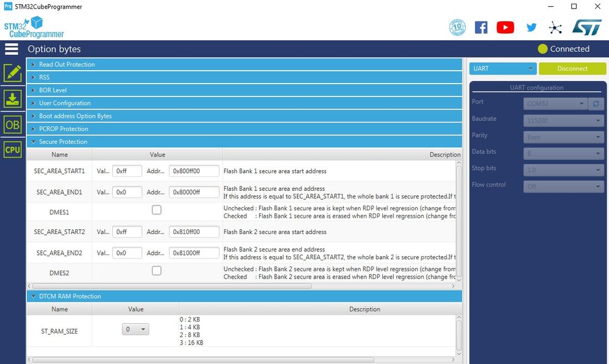The image size is (609, 364).
Task: Click the Option bytes page title
Action: tap(54, 49)
